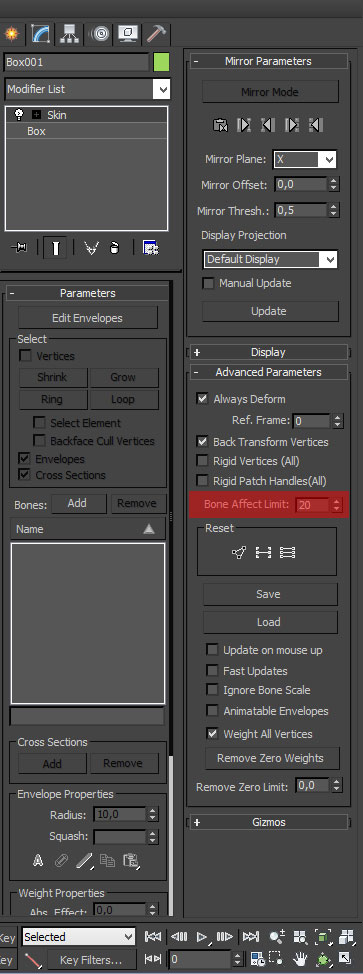
Task: Collapse the Advanced Parameters rollout
Action: (269, 372)
